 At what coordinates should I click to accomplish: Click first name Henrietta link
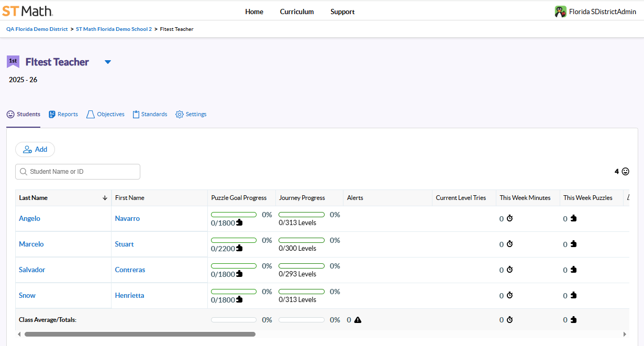pos(129,295)
